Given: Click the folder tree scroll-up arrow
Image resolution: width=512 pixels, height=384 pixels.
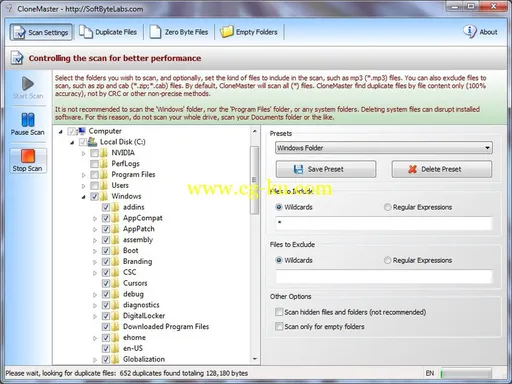Looking at the screenshot, I should pyautogui.click(x=255, y=131).
